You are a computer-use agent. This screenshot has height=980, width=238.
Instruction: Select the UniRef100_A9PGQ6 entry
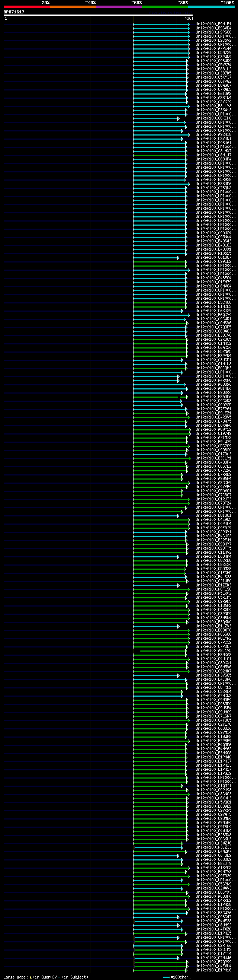(213, 32)
